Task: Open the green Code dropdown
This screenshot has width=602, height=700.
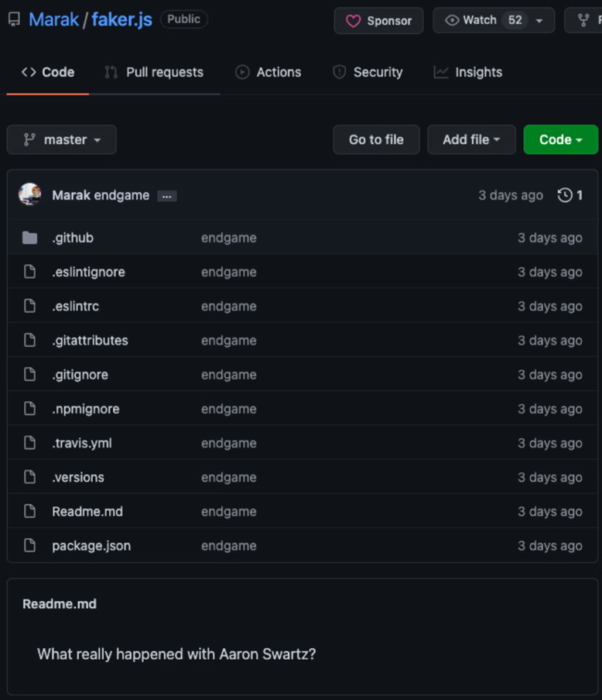Action: (x=560, y=139)
